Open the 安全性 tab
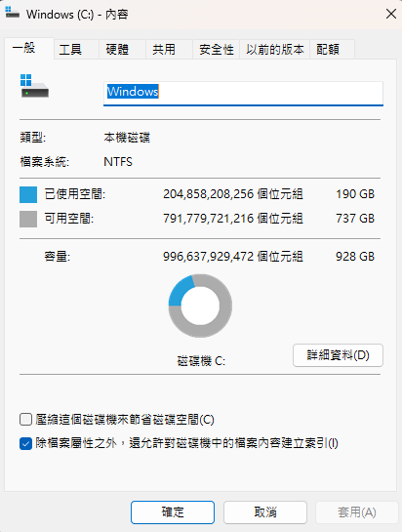 [x=216, y=50]
